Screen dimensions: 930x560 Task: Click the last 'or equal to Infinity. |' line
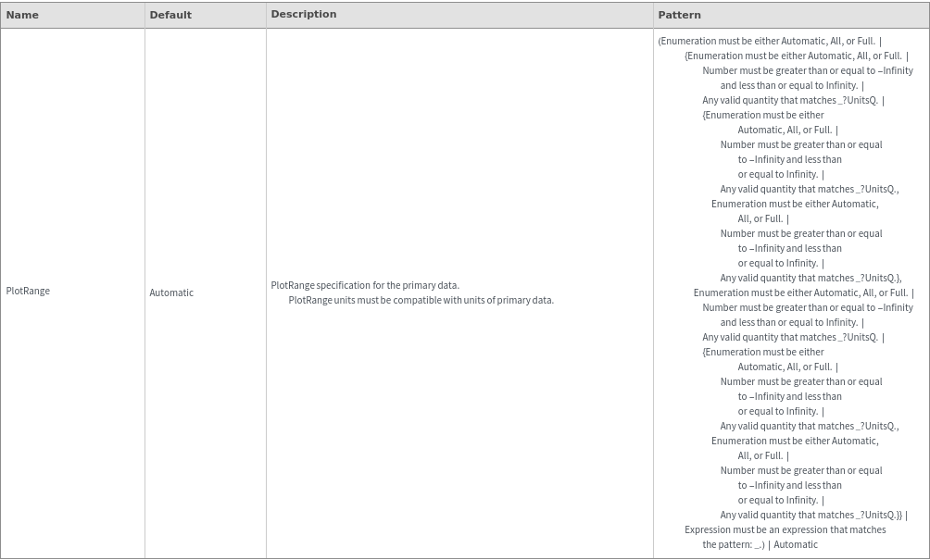tap(781, 500)
